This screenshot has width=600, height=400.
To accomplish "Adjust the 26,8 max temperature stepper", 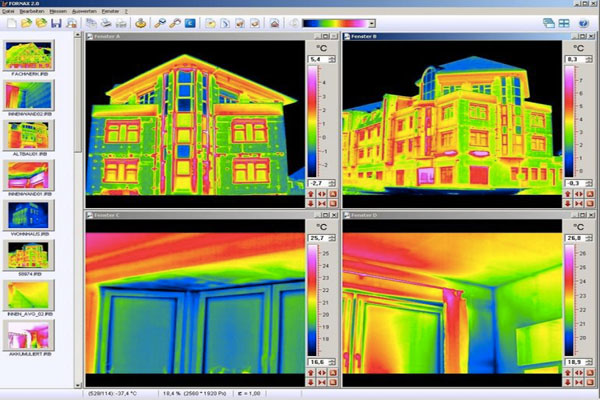I will pyautogui.click(x=589, y=238).
